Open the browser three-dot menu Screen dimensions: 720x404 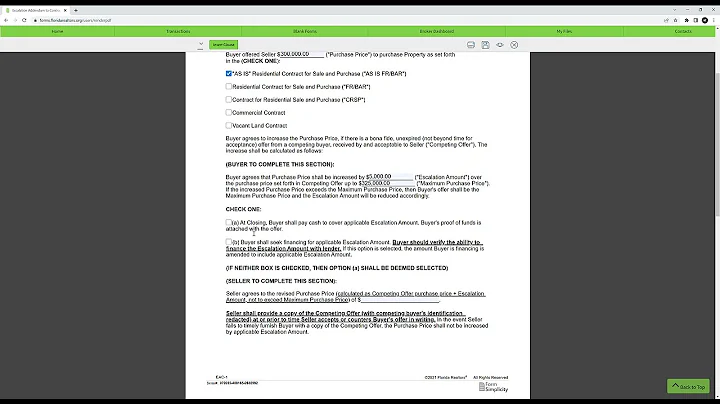click(714, 20)
